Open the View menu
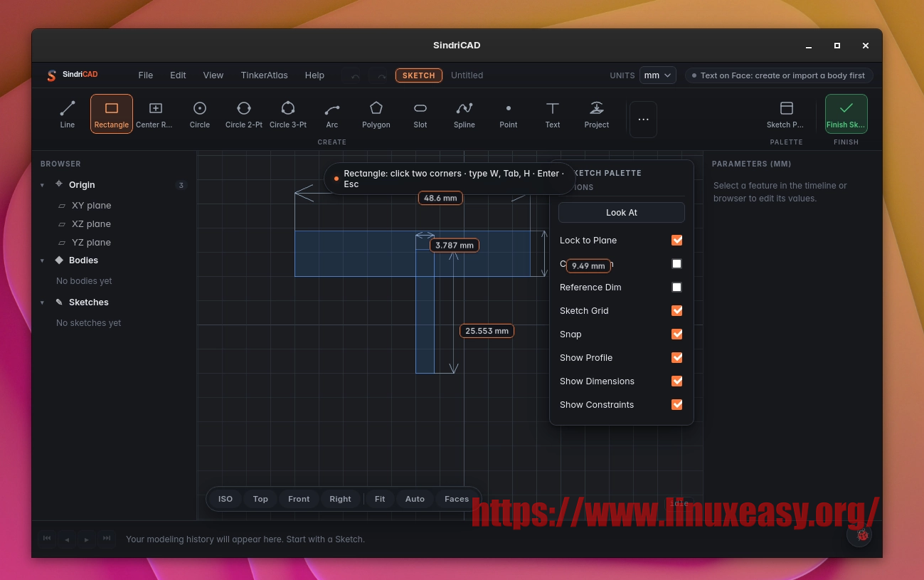Screen dimensions: 924x580 (213, 75)
